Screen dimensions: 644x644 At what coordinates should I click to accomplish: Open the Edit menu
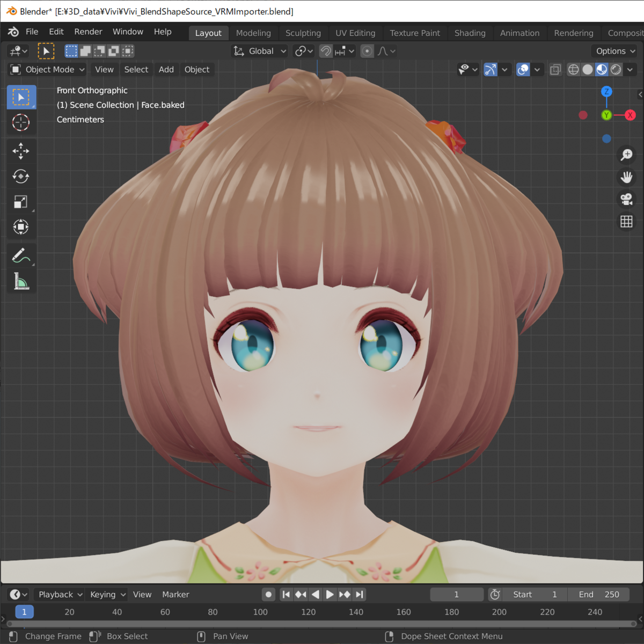(56, 32)
